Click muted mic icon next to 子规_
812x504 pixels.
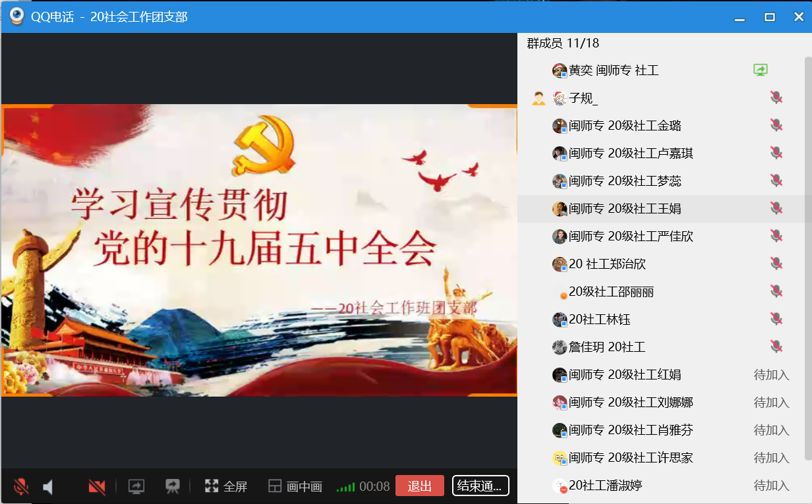tap(776, 98)
